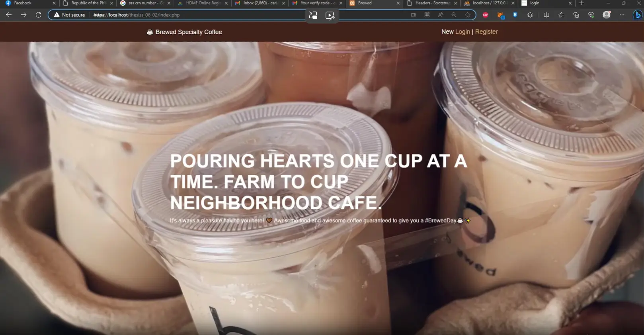
Task: Click the Brewed Specialty Coffee brand link
Action: 184,32
